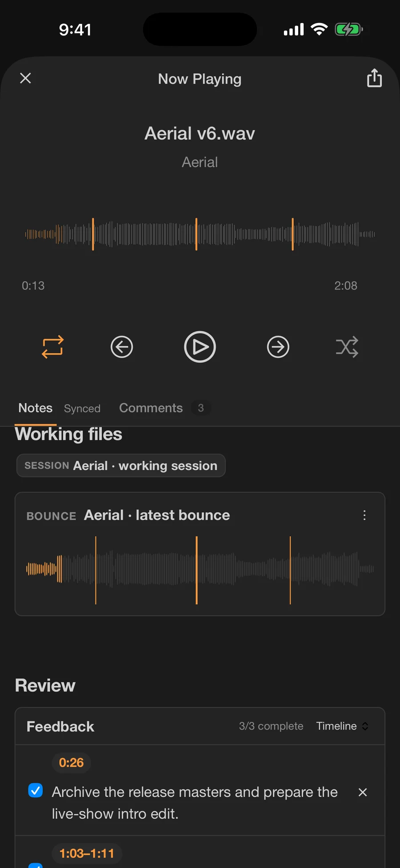The height and width of the screenshot is (868, 400).
Task: Toggle shuffle playback
Action: (x=347, y=347)
